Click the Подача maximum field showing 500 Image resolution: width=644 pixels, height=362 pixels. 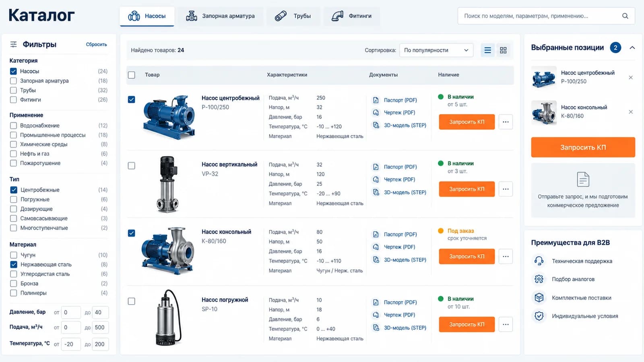pos(101,327)
